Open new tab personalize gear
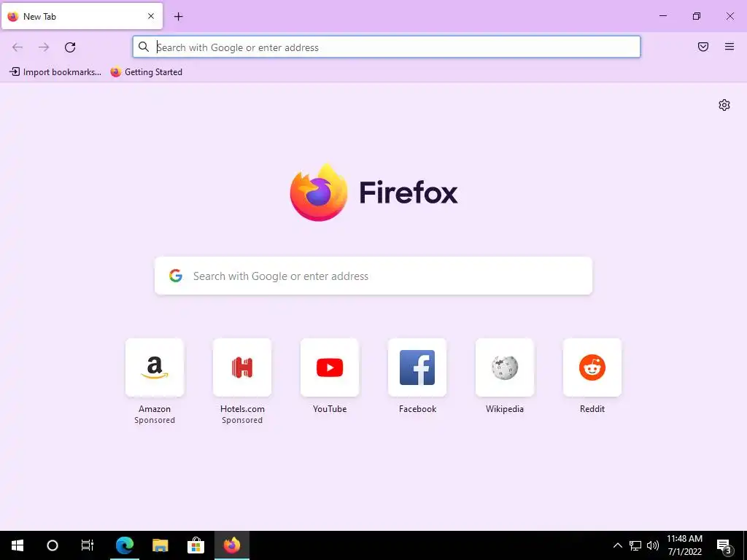 coord(724,105)
